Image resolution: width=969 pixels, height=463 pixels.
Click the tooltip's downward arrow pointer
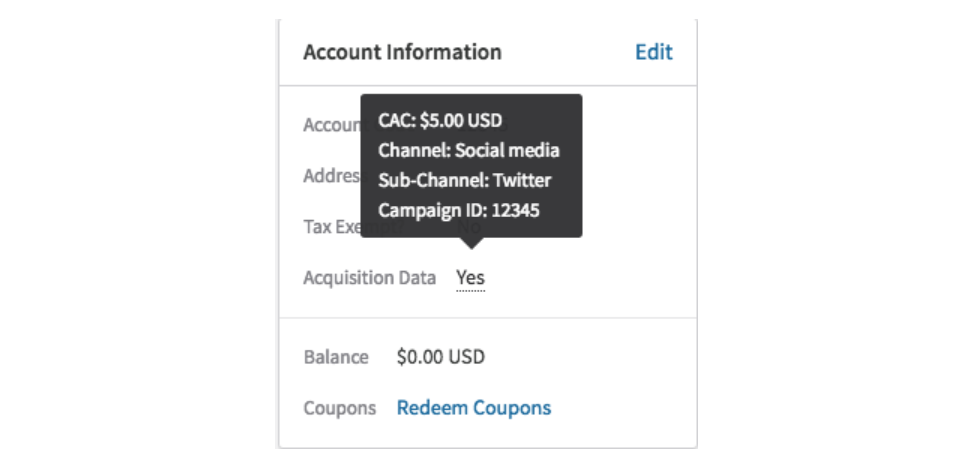(x=471, y=242)
